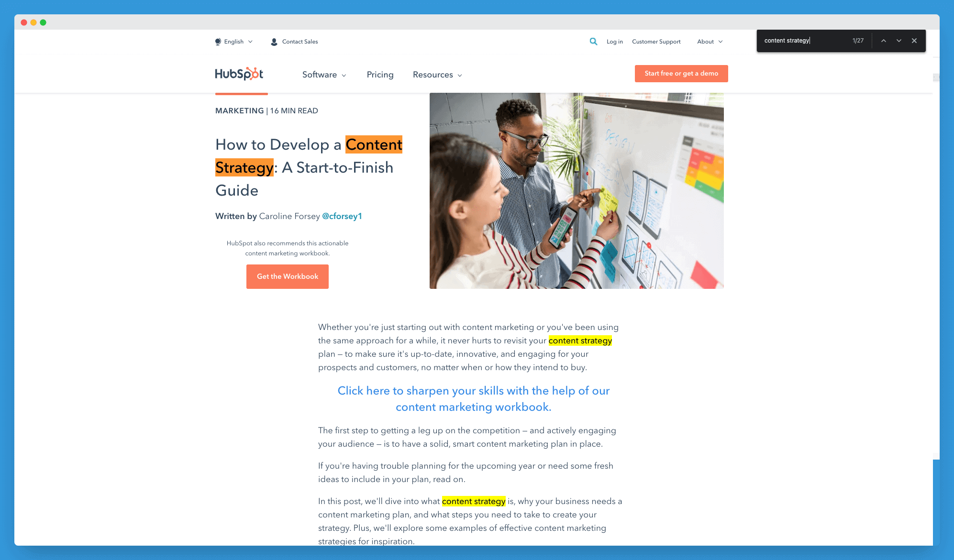Click the '16 MIN READ' label
The image size is (954, 560).
294,111
